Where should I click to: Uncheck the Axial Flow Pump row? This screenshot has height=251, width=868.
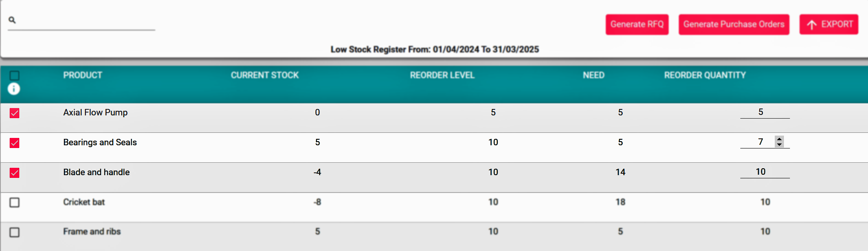pyautogui.click(x=15, y=113)
